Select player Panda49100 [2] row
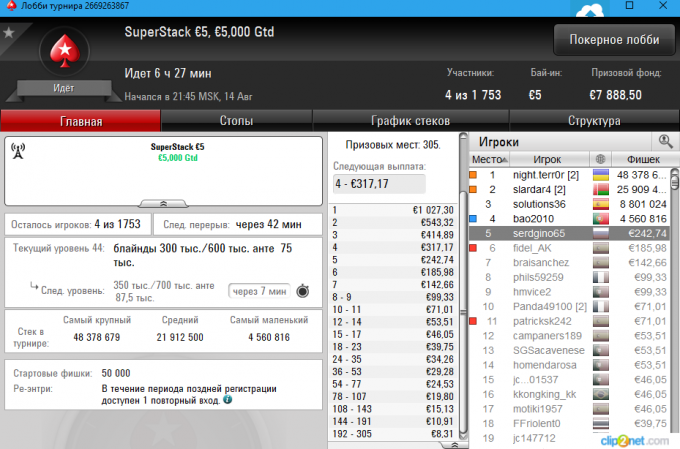 coord(569,307)
